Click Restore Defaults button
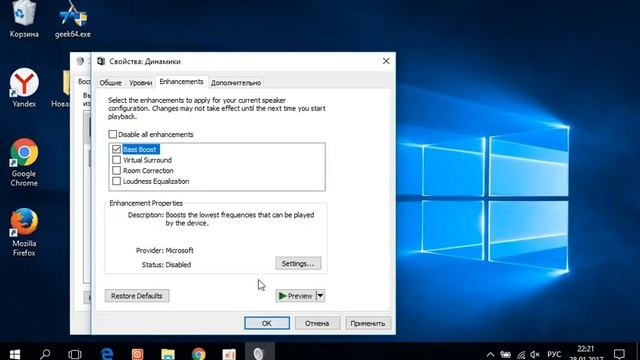This screenshot has width=640, height=360. pos(137,296)
